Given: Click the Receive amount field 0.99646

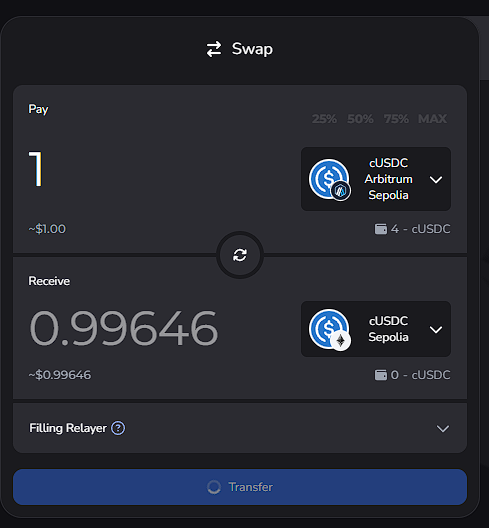Looking at the screenshot, I should [124, 328].
